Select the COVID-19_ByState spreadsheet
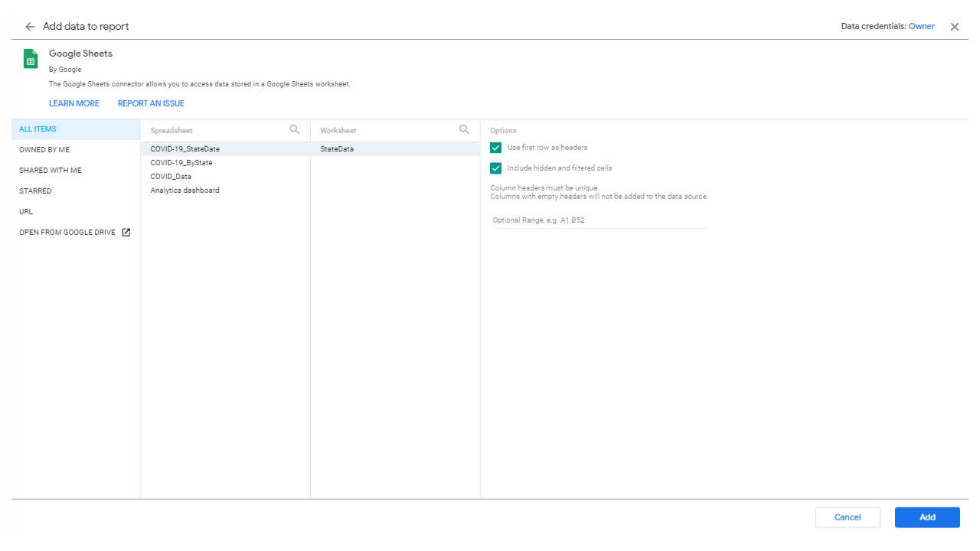 (x=225, y=163)
